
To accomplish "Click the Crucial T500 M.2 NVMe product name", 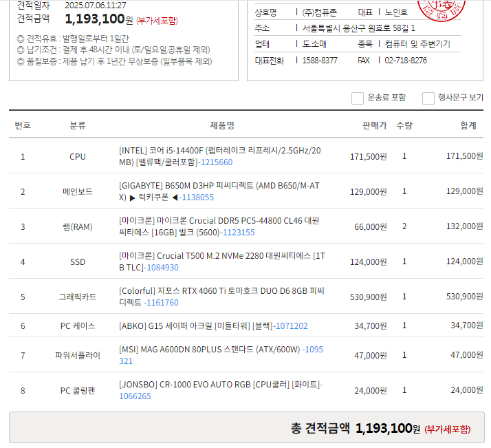I will (x=222, y=262).
